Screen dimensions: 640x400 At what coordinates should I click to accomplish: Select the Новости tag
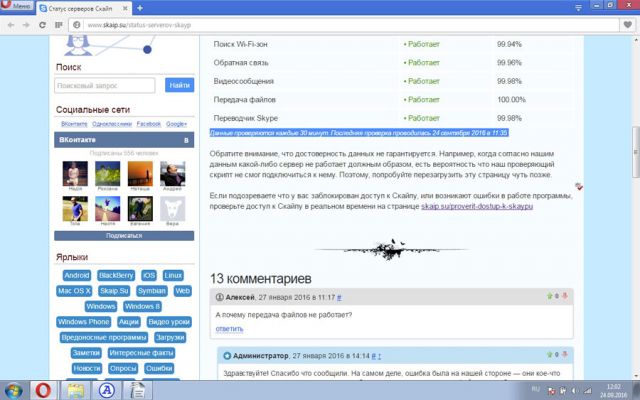[87, 369]
